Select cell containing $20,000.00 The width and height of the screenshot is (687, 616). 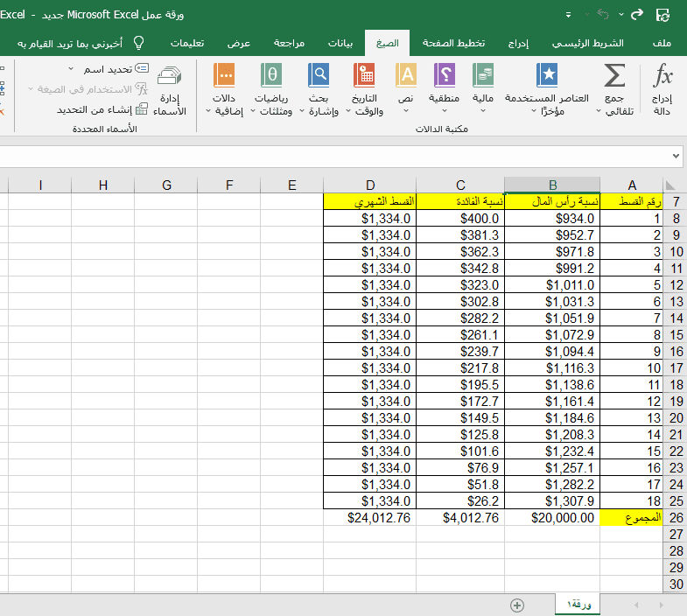pyautogui.click(x=552, y=517)
